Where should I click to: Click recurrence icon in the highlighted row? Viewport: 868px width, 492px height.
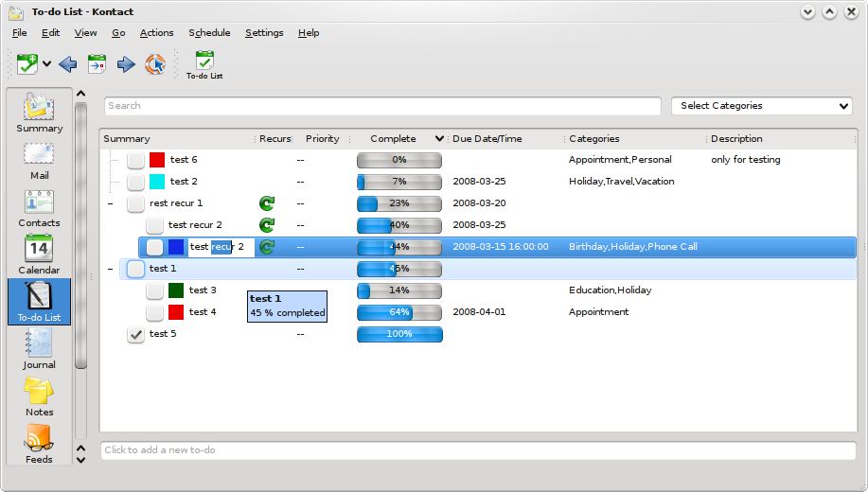coord(267,246)
